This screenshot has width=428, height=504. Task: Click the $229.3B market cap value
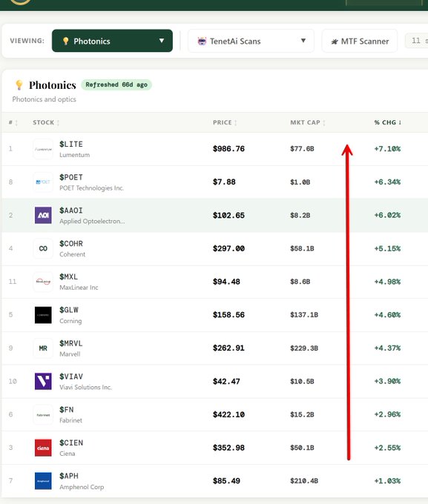(304, 348)
